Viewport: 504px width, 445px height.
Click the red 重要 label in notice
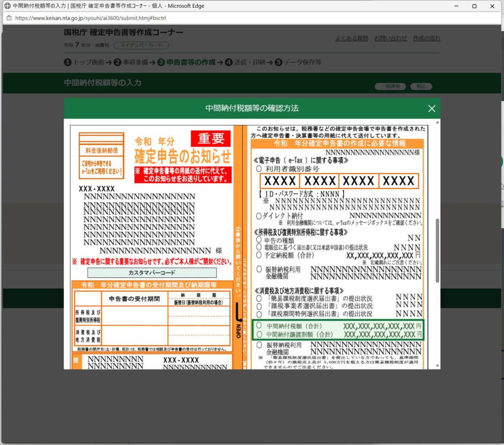point(211,138)
